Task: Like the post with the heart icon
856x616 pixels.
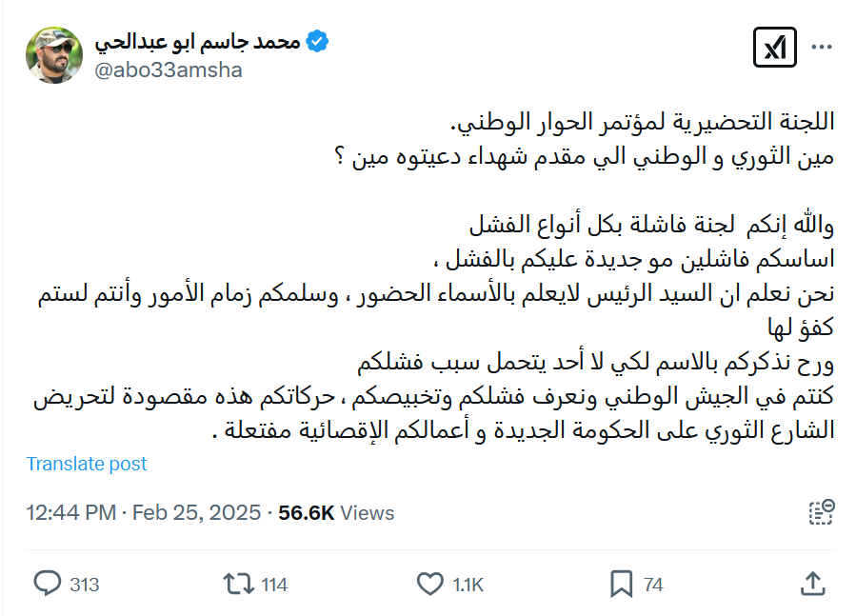Action: (x=431, y=584)
